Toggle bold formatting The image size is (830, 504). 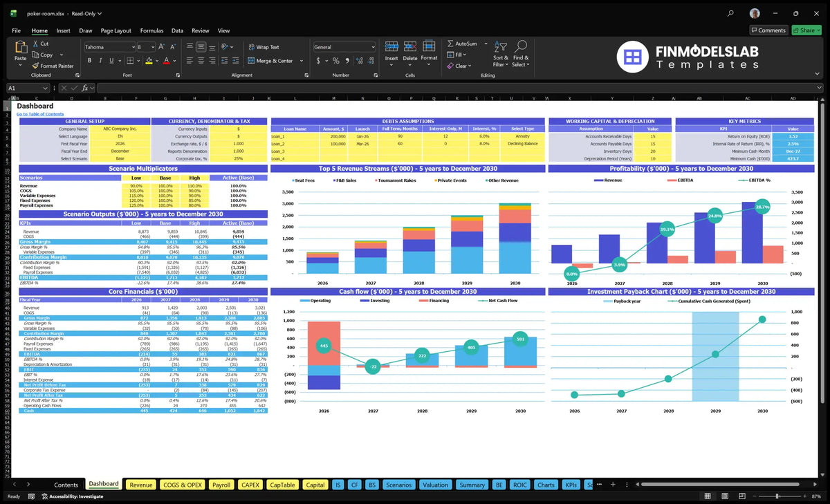(89, 61)
